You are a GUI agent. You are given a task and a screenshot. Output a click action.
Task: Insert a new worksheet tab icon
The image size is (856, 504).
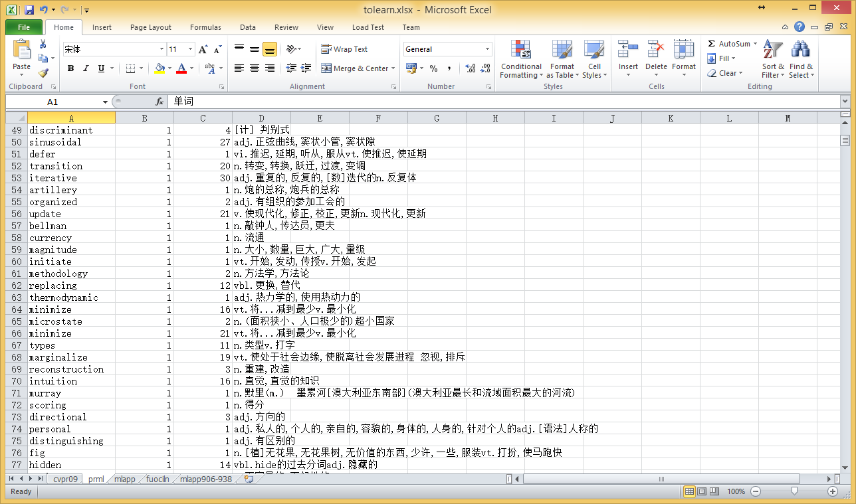249,479
